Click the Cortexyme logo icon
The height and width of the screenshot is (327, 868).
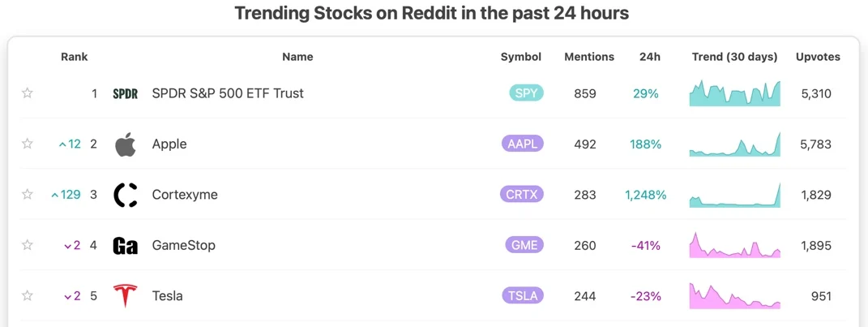pyautogui.click(x=125, y=195)
